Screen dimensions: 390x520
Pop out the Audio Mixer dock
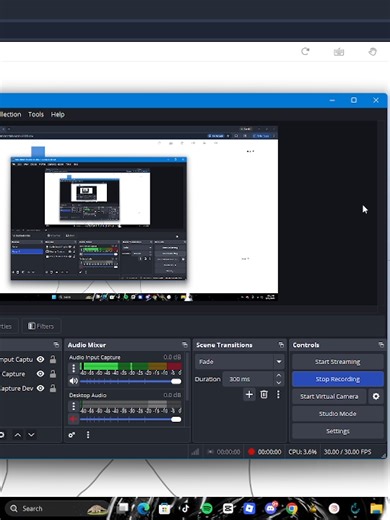pos(185,345)
